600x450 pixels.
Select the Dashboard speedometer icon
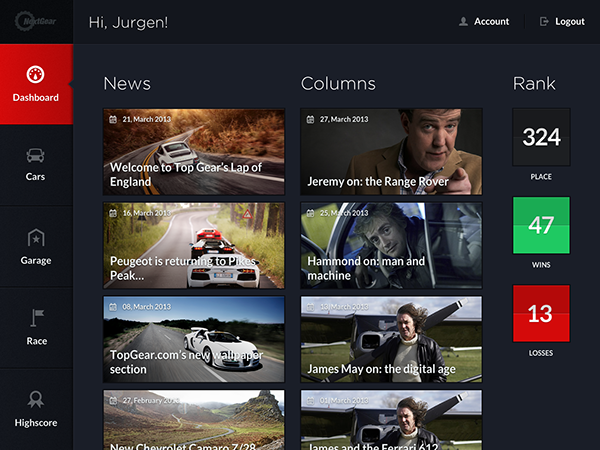click(x=35, y=74)
